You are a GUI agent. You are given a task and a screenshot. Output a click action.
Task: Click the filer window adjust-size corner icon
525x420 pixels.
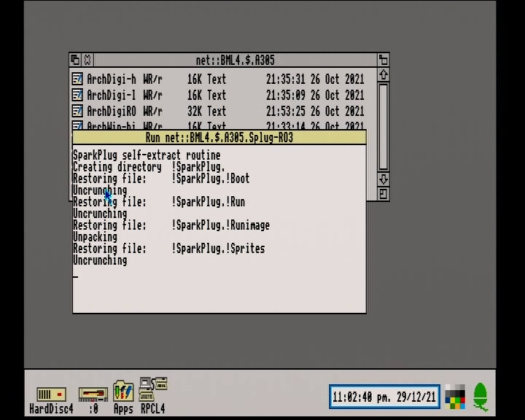pyautogui.click(x=384, y=193)
